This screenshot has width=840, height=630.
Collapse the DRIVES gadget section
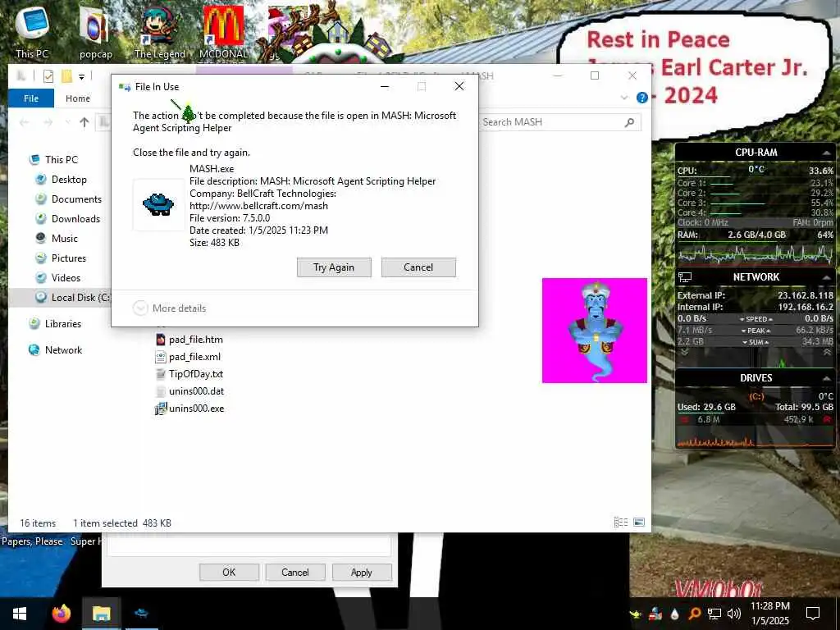827,378
